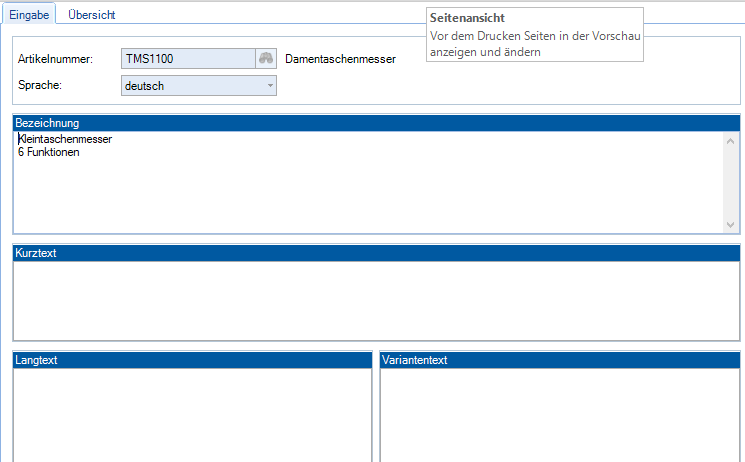Screen dimensions: 745x462
Task: Click the Kurztext blue header bar
Action: (x=376, y=253)
